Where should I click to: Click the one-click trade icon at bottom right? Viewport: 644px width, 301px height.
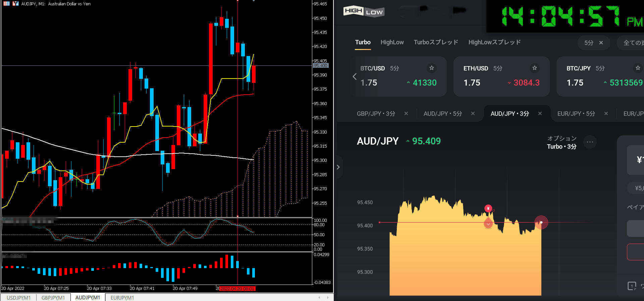(x=632, y=286)
